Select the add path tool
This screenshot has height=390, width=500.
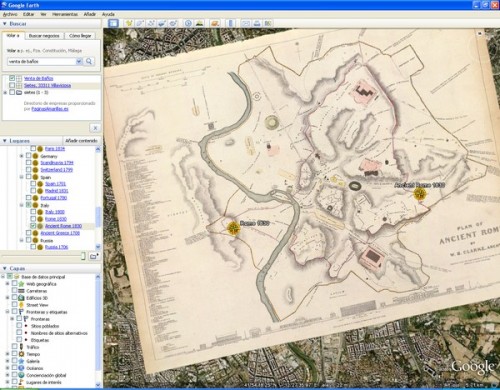click(x=151, y=23)
